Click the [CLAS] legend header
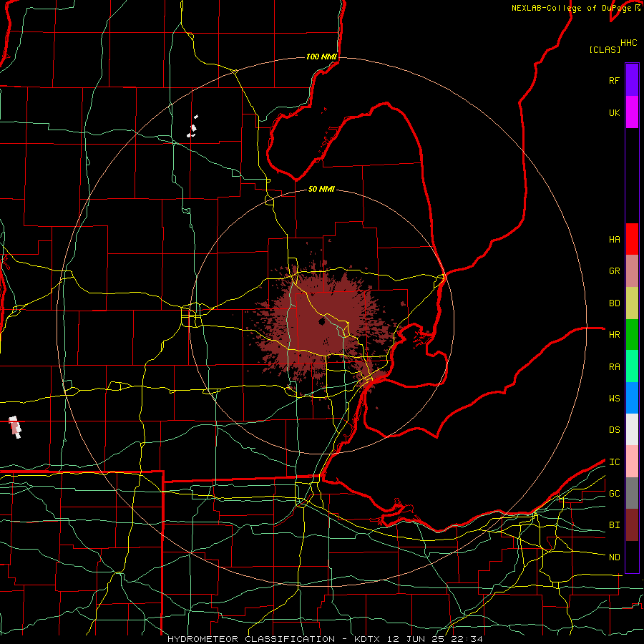The image size is (644, 644). pos(605,49)
